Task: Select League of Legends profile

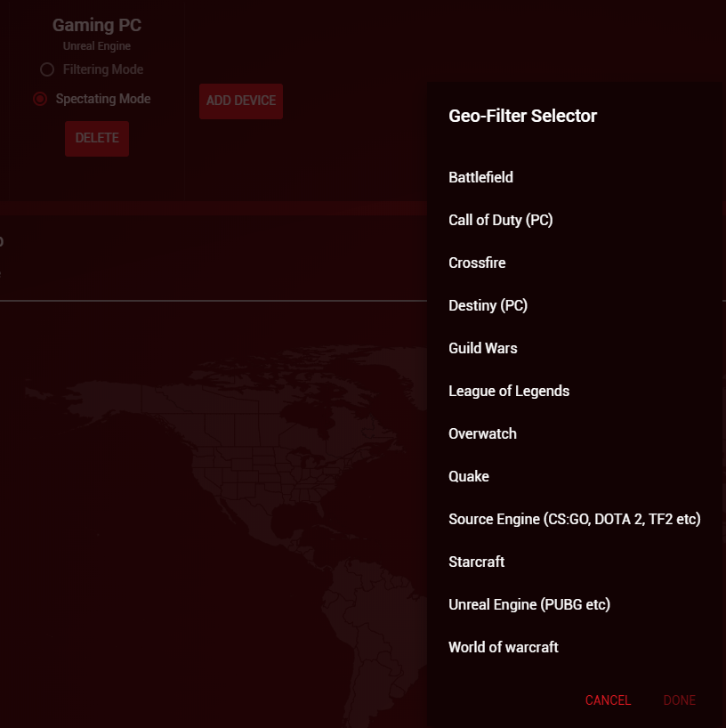Action: (x=508, y=391)
